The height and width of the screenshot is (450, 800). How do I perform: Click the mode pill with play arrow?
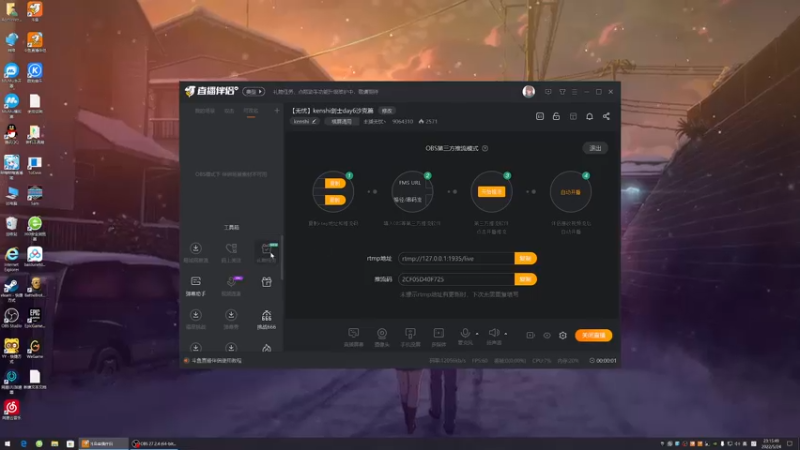pos(254,92)
